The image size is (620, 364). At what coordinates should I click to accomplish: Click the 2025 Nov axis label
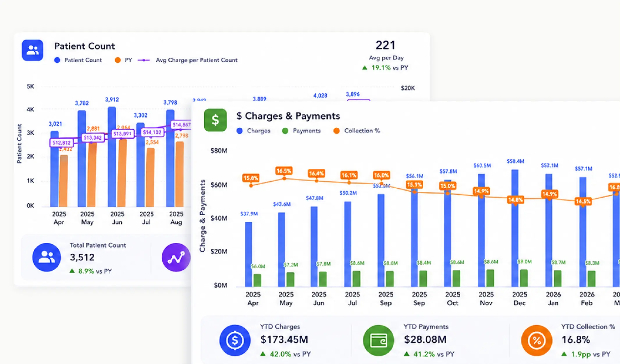[486, 299]
